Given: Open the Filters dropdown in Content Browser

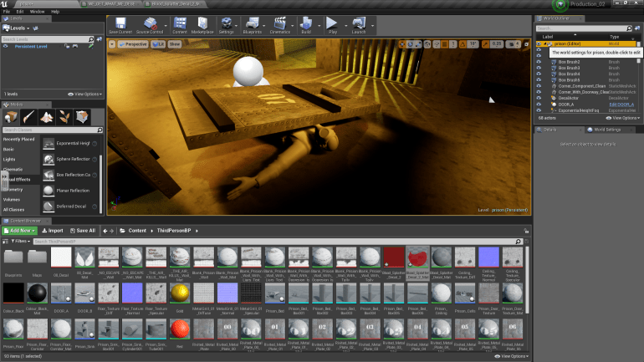Looking at the screenshot, I should click(x=21, y=242).
